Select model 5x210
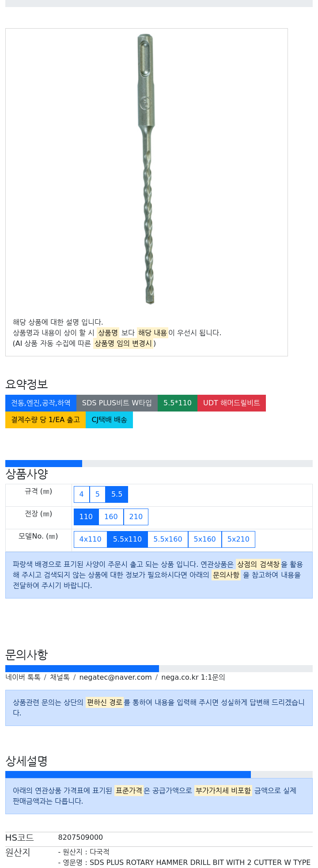 [x=238, y=539]
